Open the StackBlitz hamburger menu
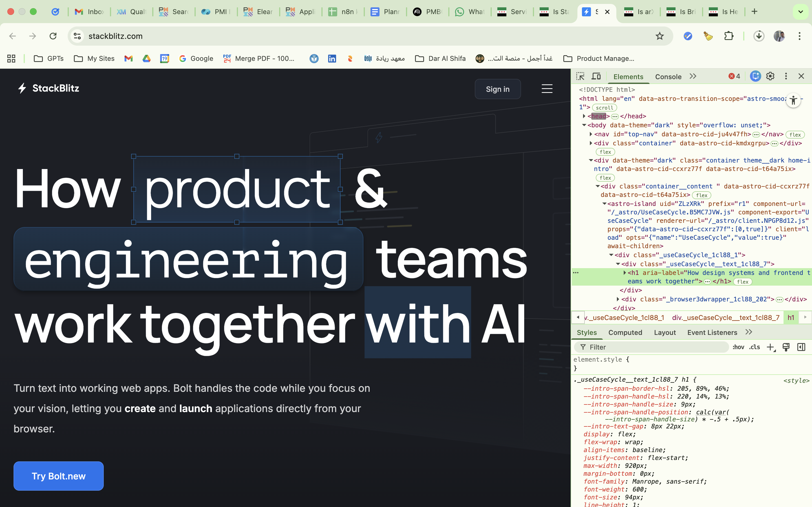The height and width of the screenshot is (507, 812). (547, 89)
